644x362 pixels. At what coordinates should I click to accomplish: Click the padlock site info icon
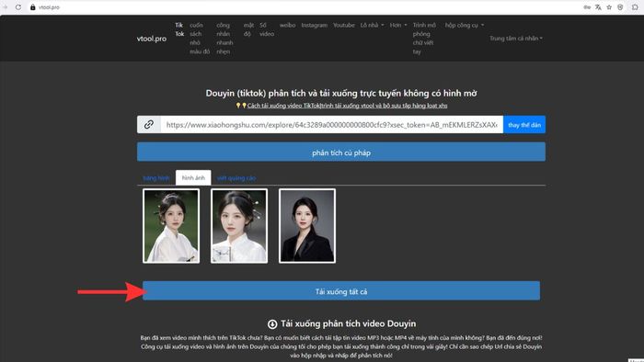pyautogui.click(x=33, y=7)
